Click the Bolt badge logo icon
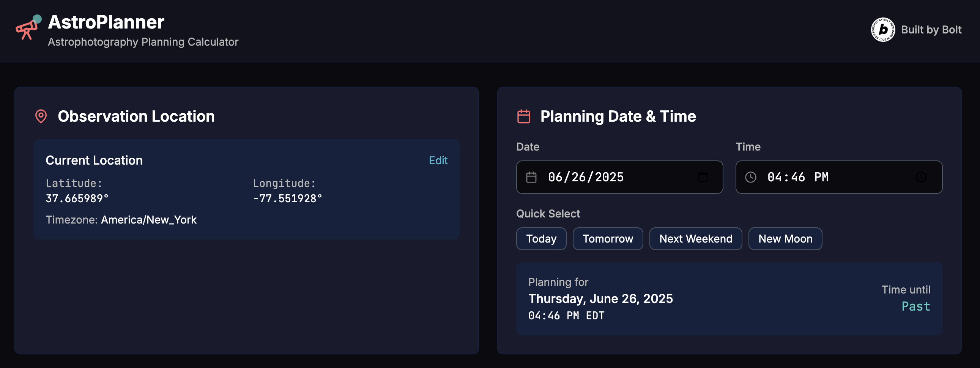 [882, 30]
